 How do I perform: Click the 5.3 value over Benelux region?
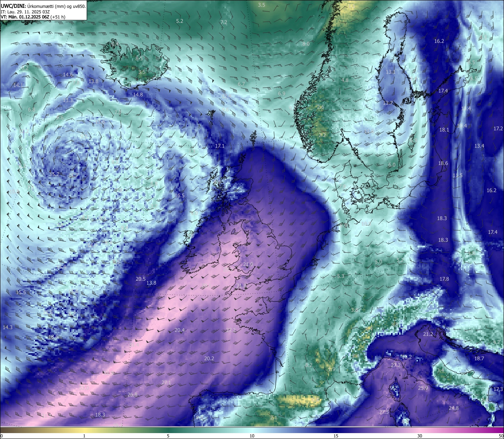341,276
